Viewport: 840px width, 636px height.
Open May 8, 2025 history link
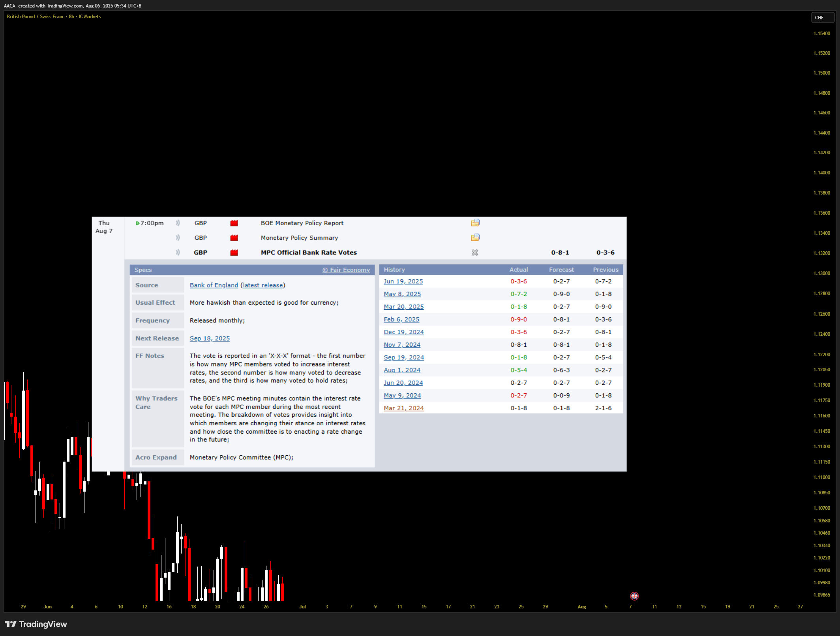402,294
